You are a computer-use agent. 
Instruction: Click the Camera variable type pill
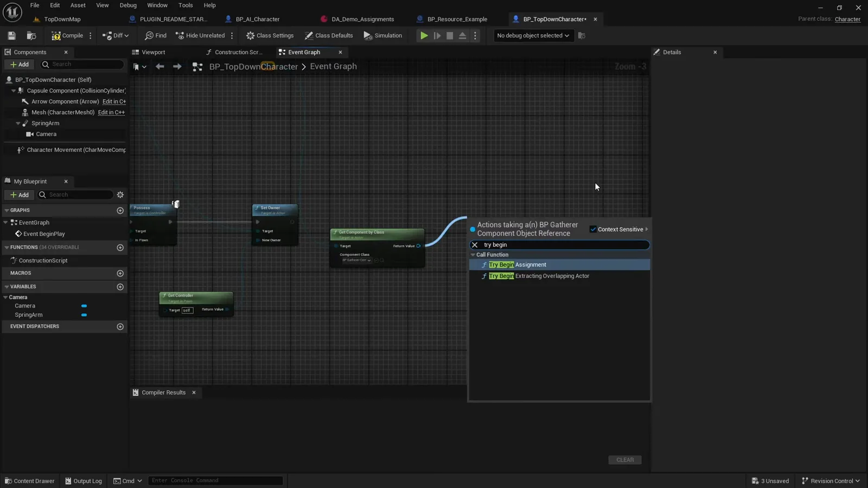(84, 306)
